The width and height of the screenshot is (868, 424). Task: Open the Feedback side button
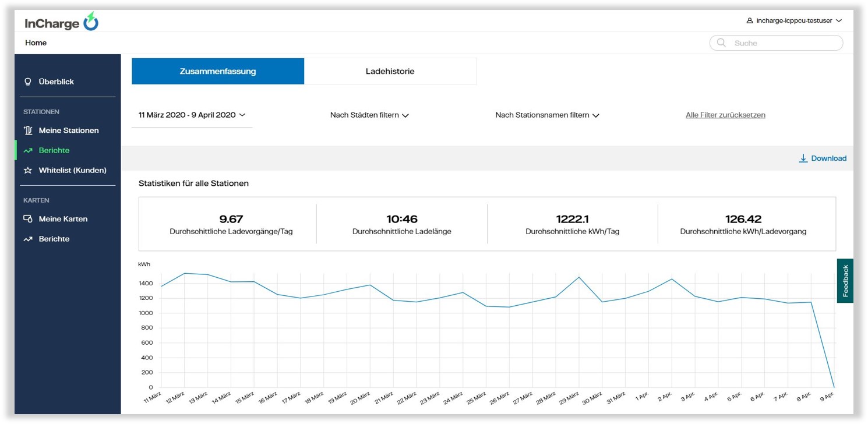[x=845, y=281]
